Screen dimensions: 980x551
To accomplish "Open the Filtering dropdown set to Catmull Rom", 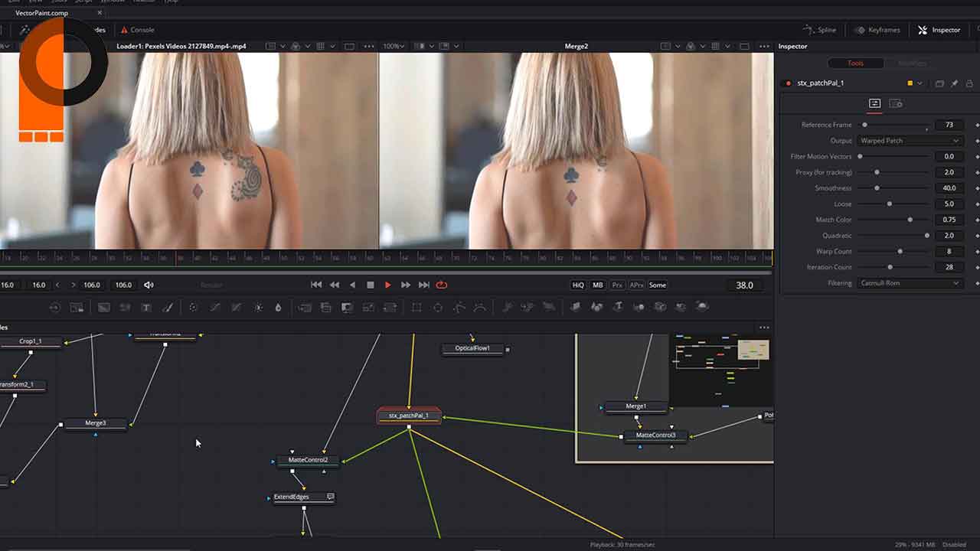I will point(909,283).
